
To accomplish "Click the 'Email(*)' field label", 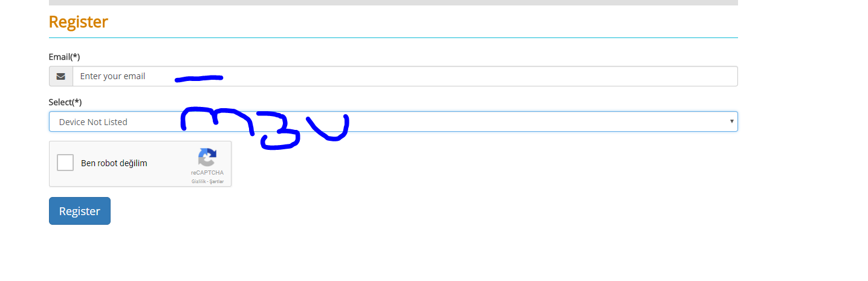I will point(64,57).
